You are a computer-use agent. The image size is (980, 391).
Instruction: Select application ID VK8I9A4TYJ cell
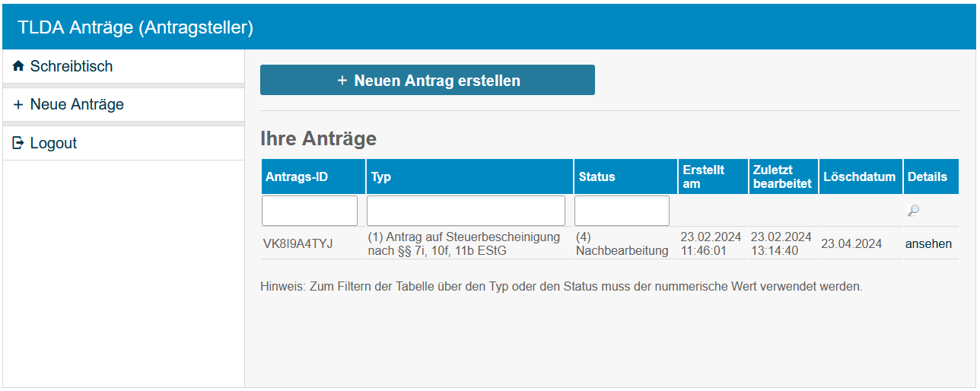pos(297,244)
